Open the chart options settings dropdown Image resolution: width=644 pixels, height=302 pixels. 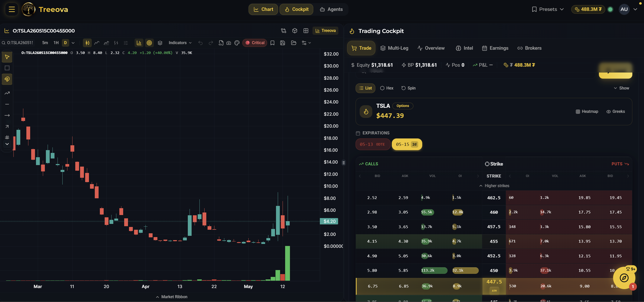pyautogui.click(x=306, y=43)
